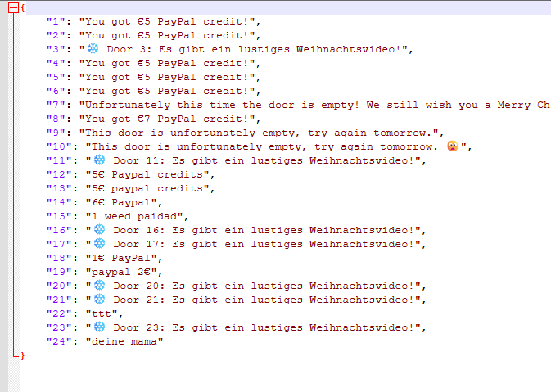Click the key "2" line value

pos(167,35)
